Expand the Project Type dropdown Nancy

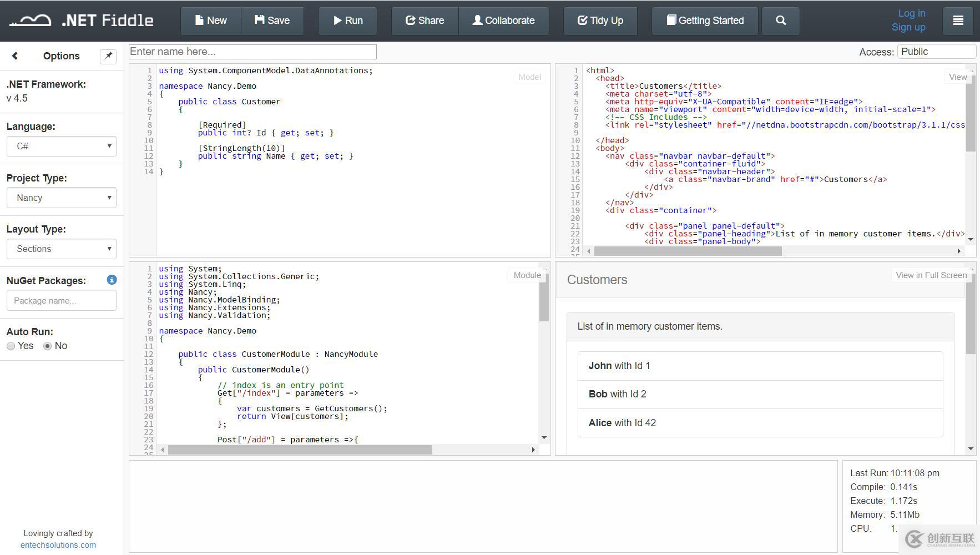point(62,198)
